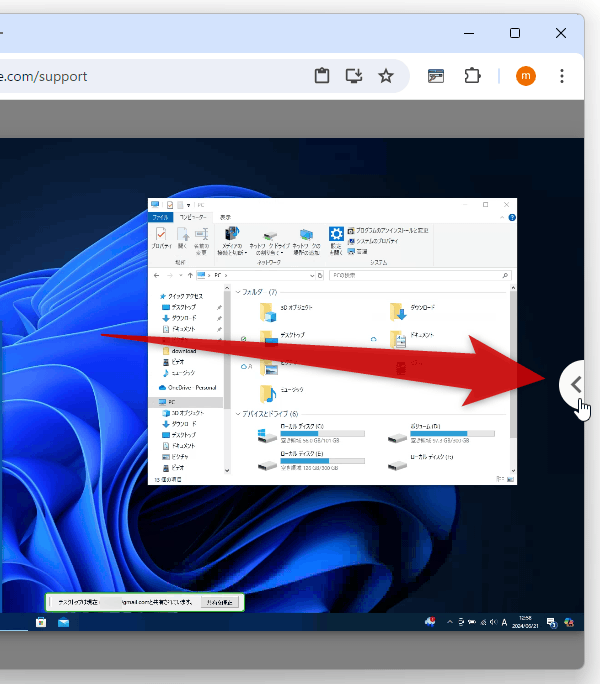Select ローカル ディスク (C:) drive
600x684 pixels.
point(311,433)
